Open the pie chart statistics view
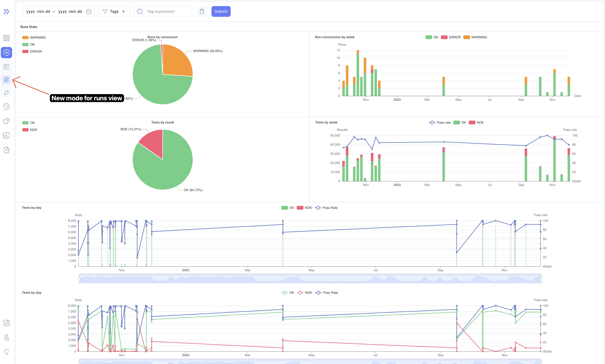Screen dimensions: 605x364 pos(6,121)
